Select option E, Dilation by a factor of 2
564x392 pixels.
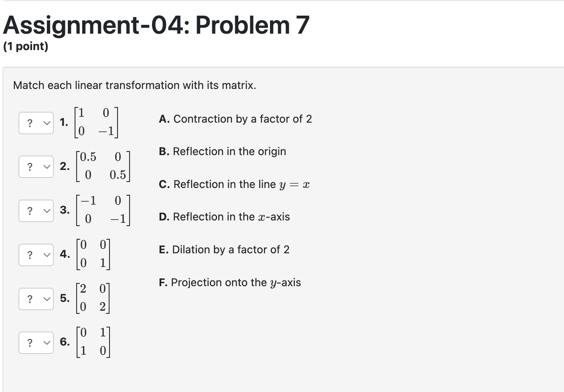pos(224,250)
